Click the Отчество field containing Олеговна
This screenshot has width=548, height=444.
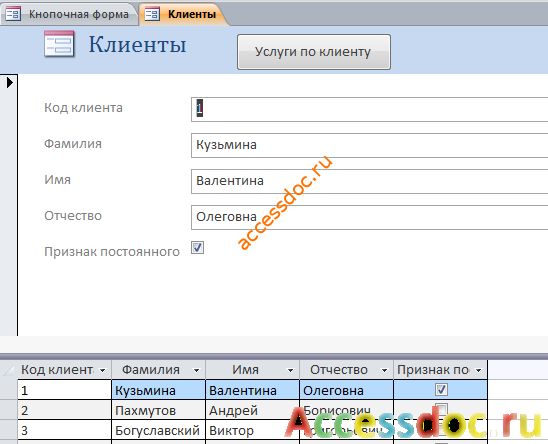(x=369, y=217)
